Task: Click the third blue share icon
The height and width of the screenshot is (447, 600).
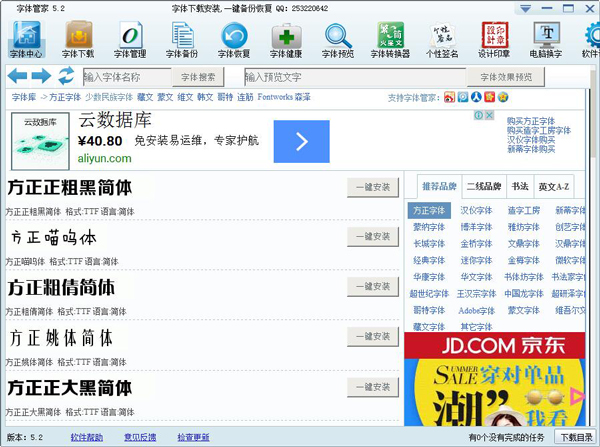Action: click(x=476, y=97)
